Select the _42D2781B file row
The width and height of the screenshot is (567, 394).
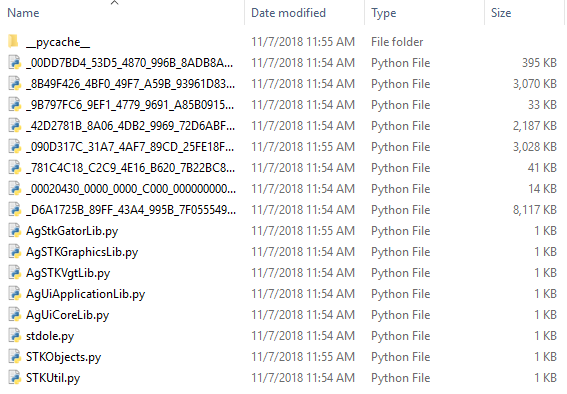pos(282,126)
